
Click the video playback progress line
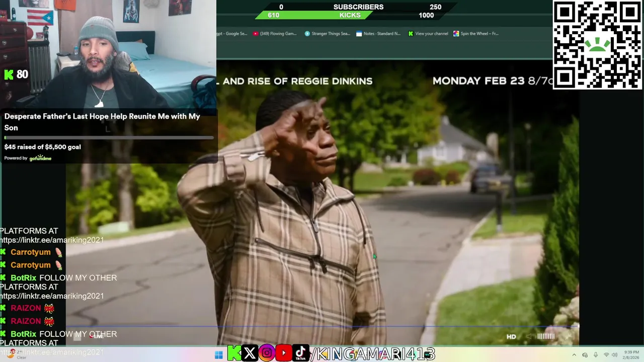[322, 327]
